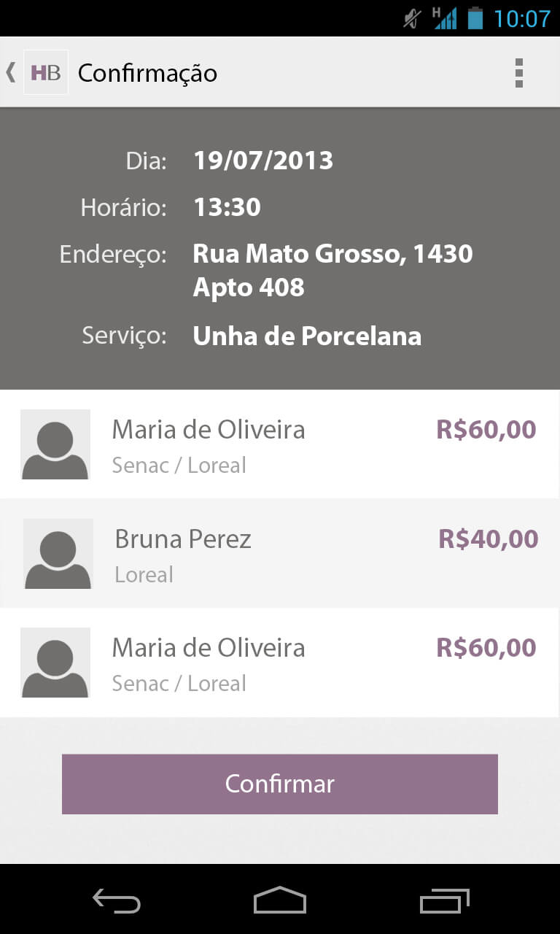Tap Bruna Perez avatar picture

pos(58,554)
